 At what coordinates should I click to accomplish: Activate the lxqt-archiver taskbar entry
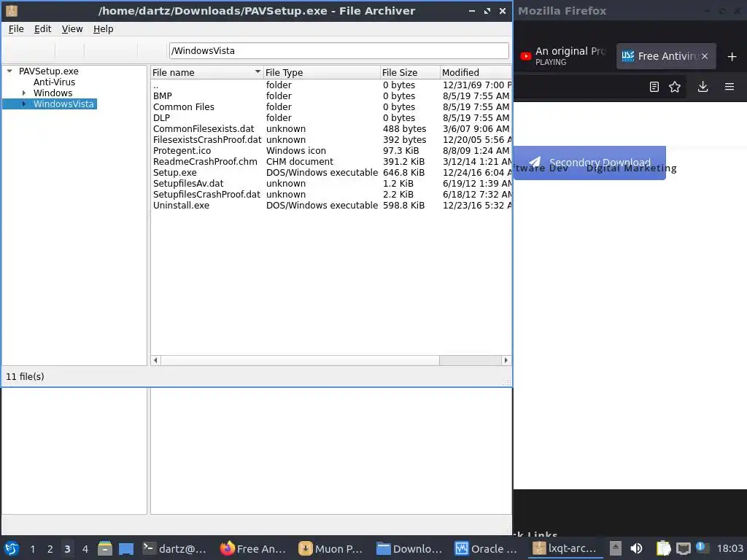565,548
